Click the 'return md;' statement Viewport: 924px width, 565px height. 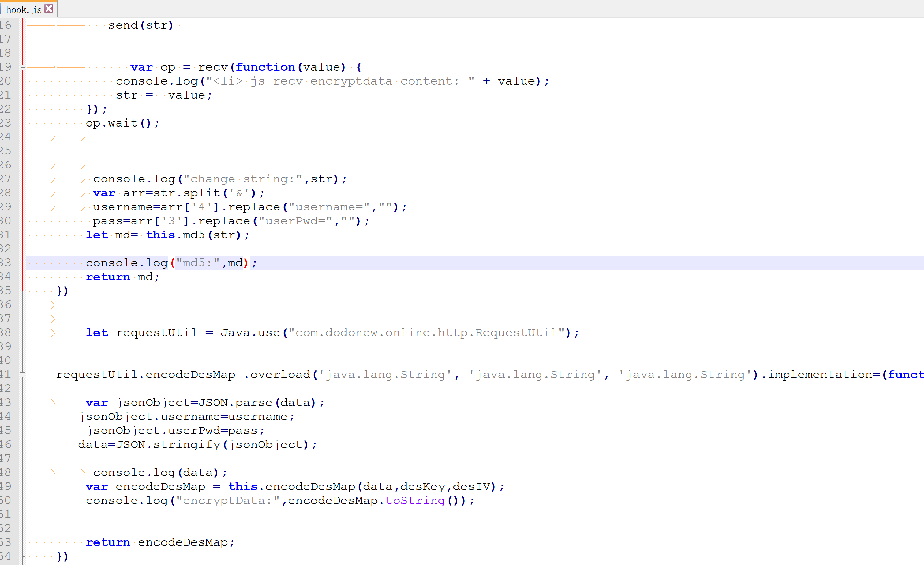[x=123, y=277]
